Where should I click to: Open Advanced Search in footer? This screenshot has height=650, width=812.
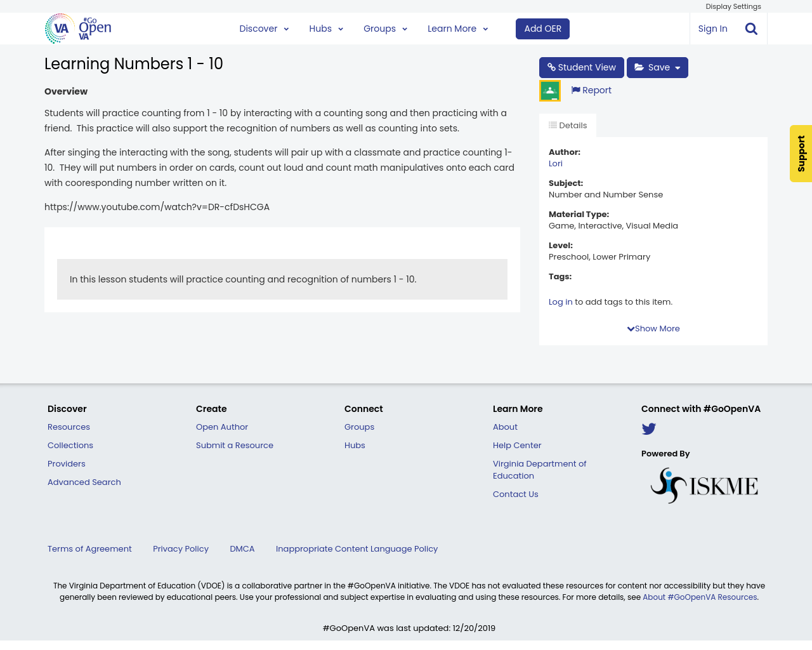pos(84,482)
